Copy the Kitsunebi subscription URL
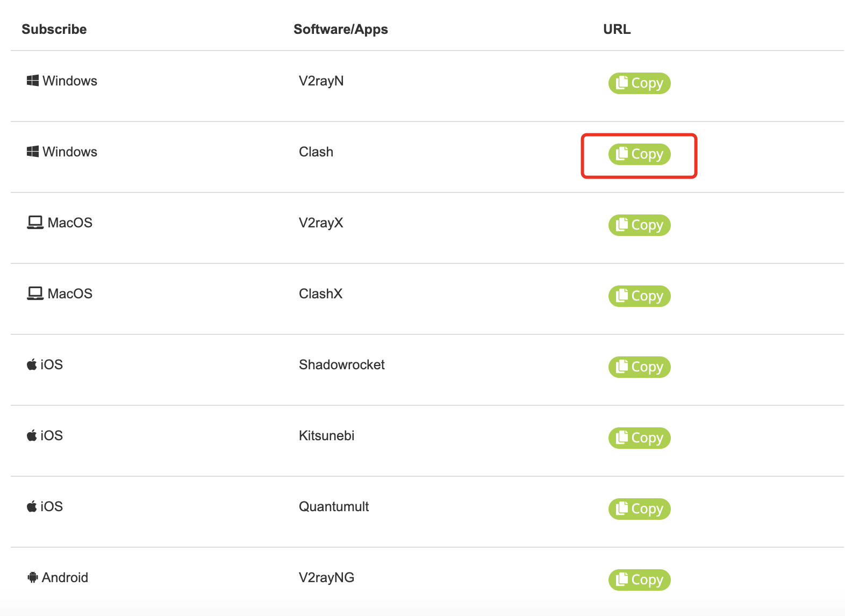 [639, 438]
